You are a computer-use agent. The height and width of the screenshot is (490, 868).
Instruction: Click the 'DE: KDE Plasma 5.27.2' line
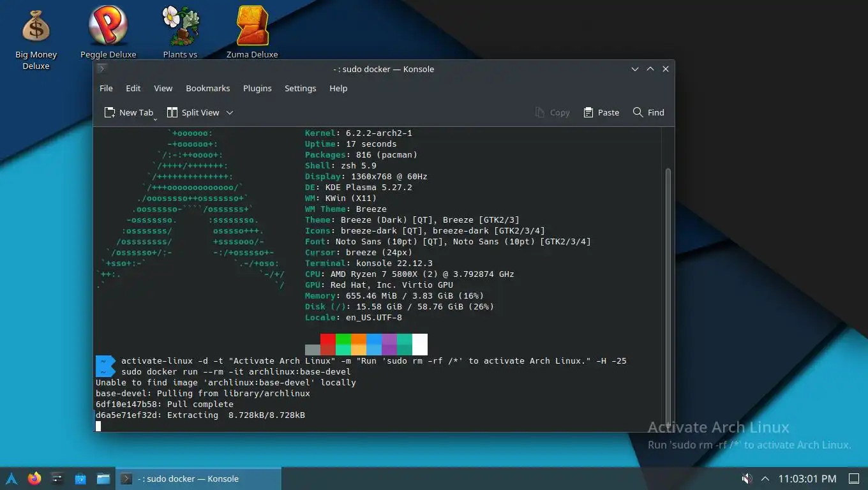click(359, 188)
